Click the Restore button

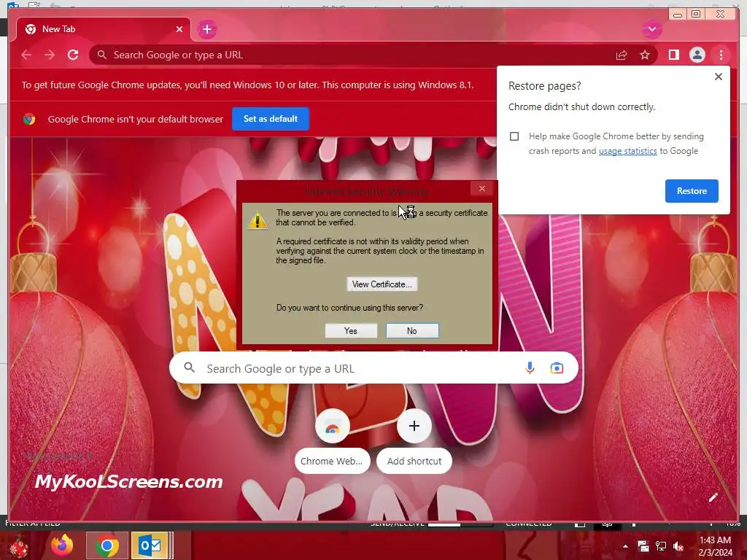pyautogui.click(x=692, y=191)
